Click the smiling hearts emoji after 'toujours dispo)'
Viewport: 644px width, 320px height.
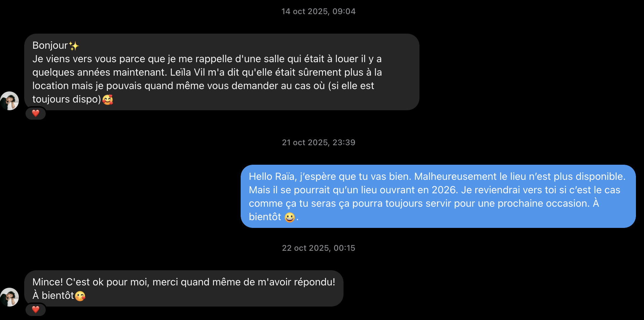[x=108, y=99]
